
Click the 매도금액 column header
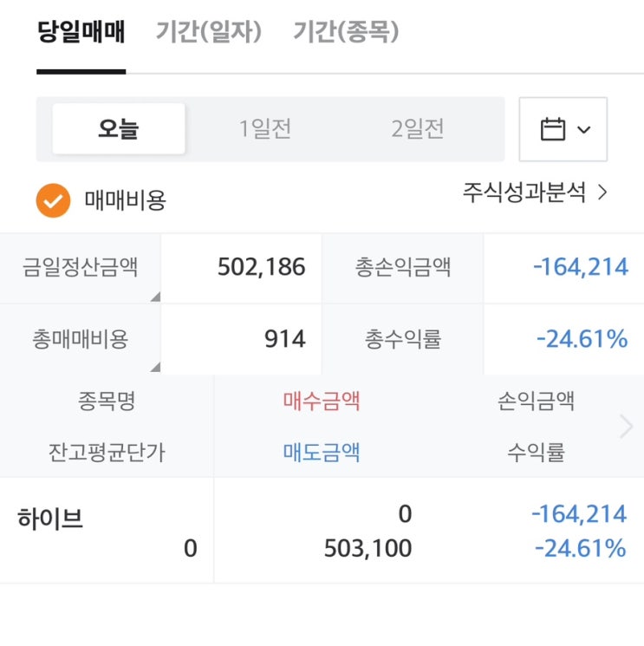pos(322,452)
